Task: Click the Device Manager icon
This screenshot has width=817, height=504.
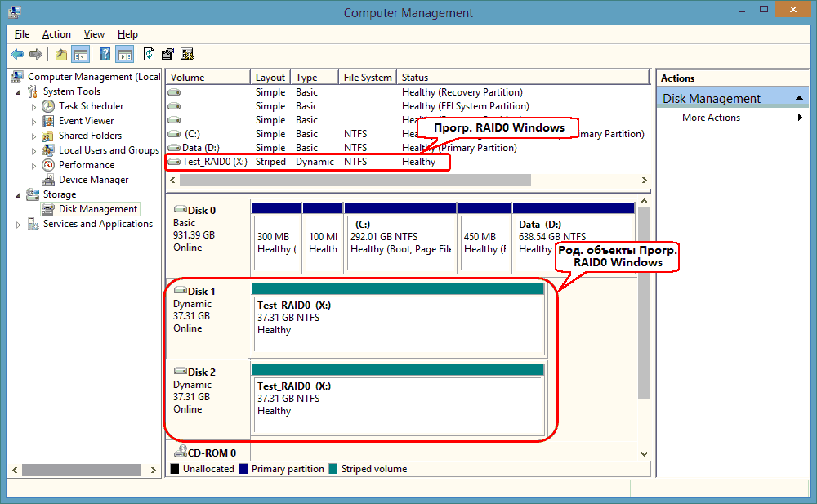Action: (48, 180)
